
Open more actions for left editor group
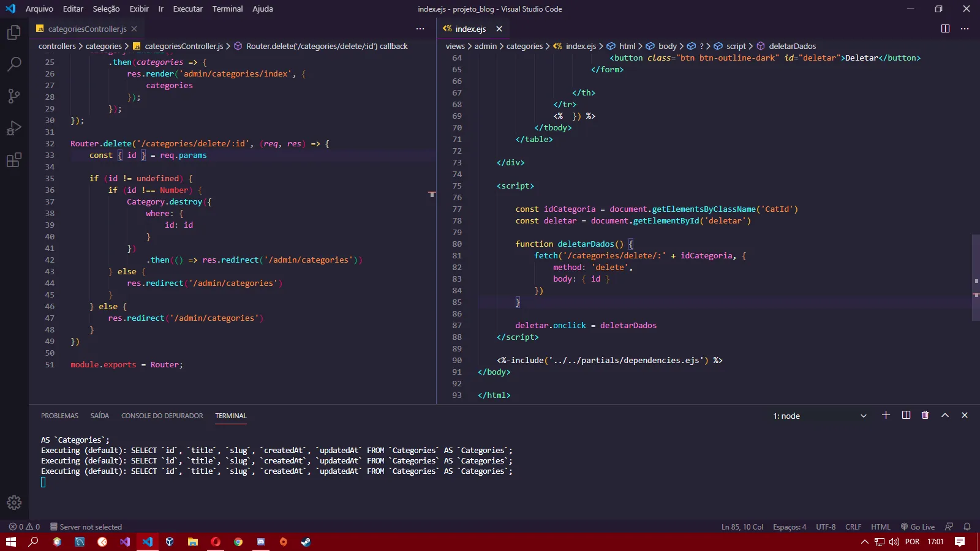(420, 29)
